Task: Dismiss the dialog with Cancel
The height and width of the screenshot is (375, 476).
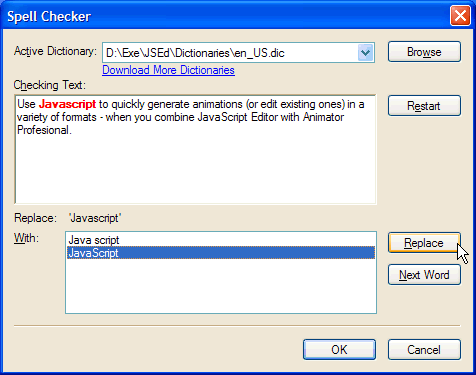Action: (424, 349)
